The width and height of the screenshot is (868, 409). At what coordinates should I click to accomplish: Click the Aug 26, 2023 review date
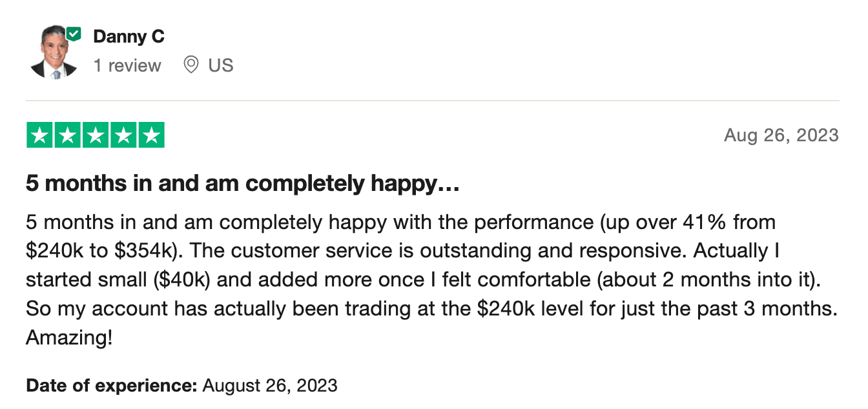[781, 135]
